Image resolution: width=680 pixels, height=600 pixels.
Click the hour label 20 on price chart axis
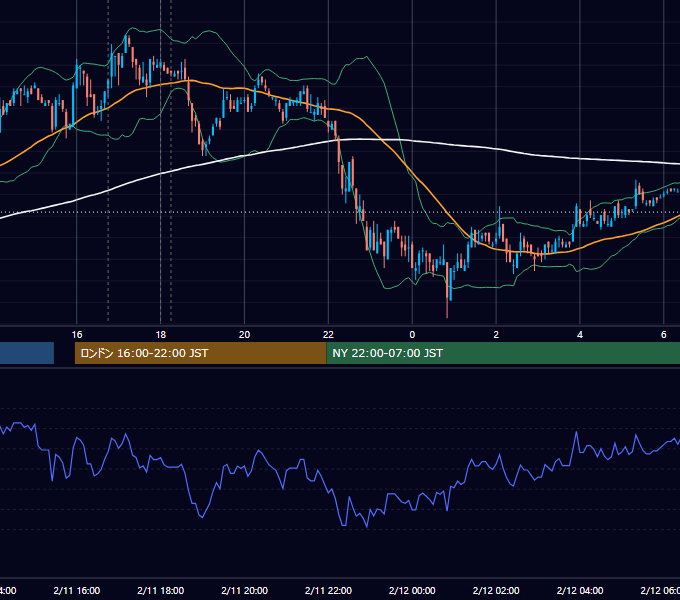pyautogui.click(x=245, y=335)
